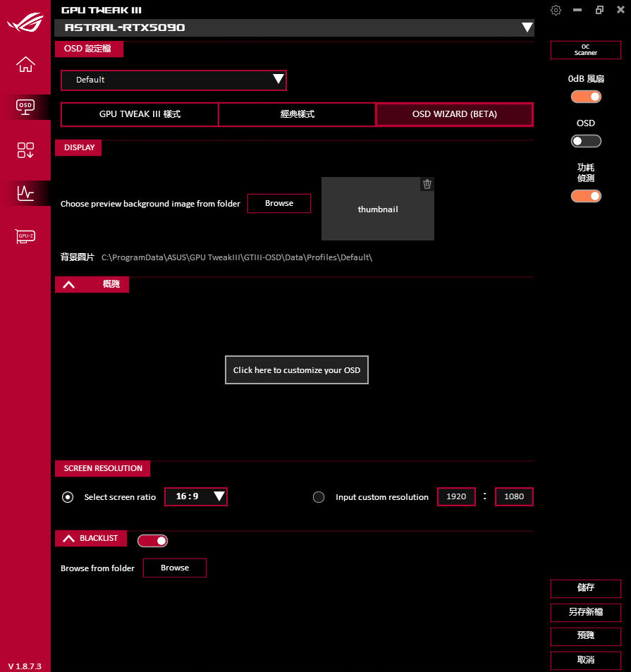Open settings via the gear icon
The height and width of the screenshot is (672, 631).
point(556,11)
